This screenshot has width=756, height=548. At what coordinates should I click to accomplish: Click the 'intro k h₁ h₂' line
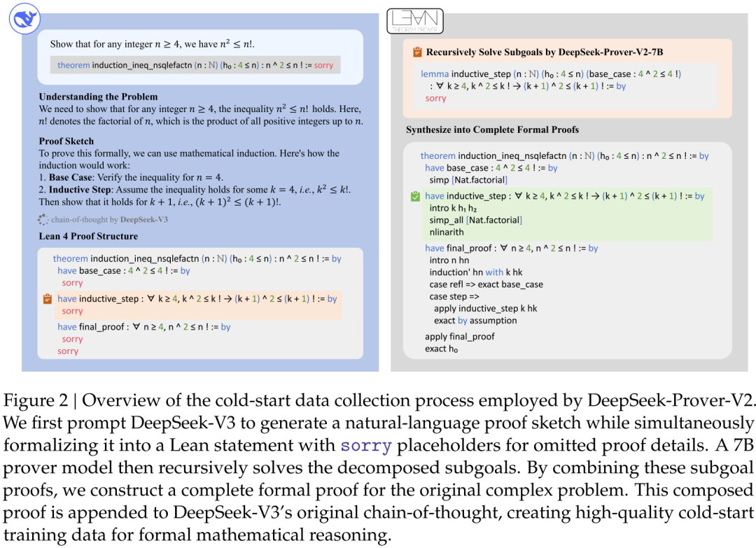(x=453, y=208)
